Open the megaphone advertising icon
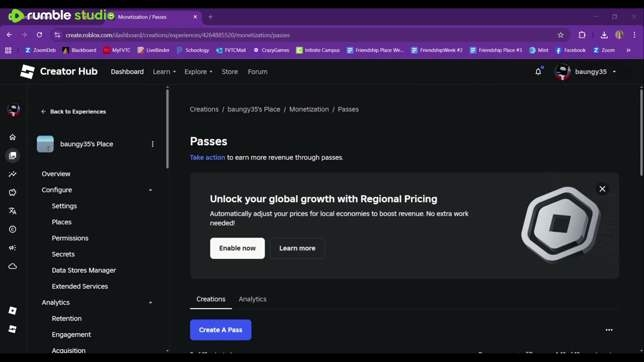Viewport: 644px width, 362px height. point(13,248)
